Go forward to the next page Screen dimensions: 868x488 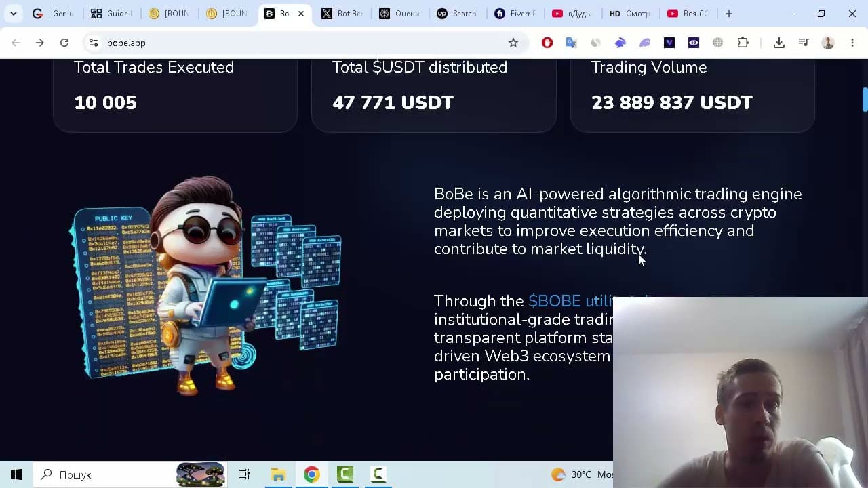pos(40,43)
